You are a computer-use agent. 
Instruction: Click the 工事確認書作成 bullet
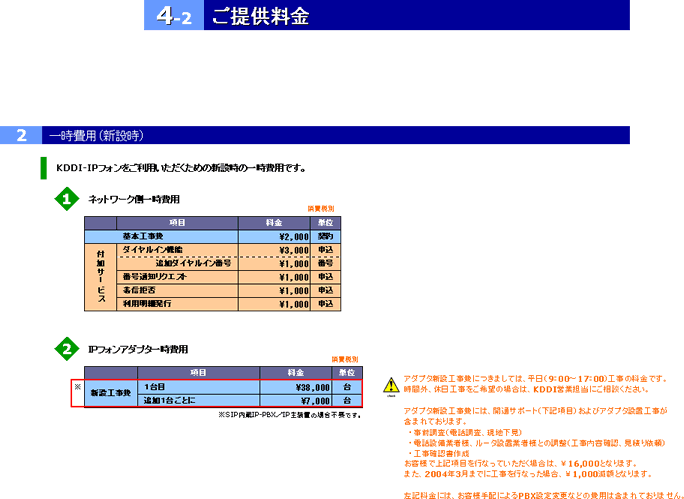point(438,454)
